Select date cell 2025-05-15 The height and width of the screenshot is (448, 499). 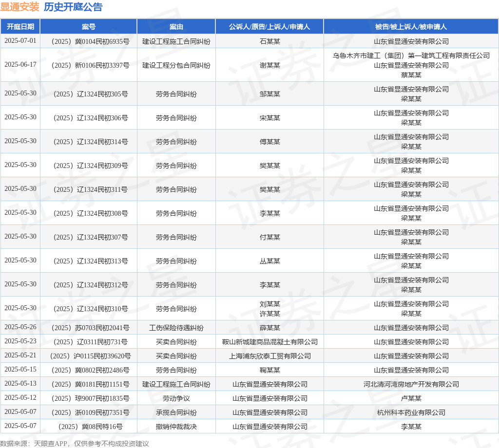click(x=20, y=370)
